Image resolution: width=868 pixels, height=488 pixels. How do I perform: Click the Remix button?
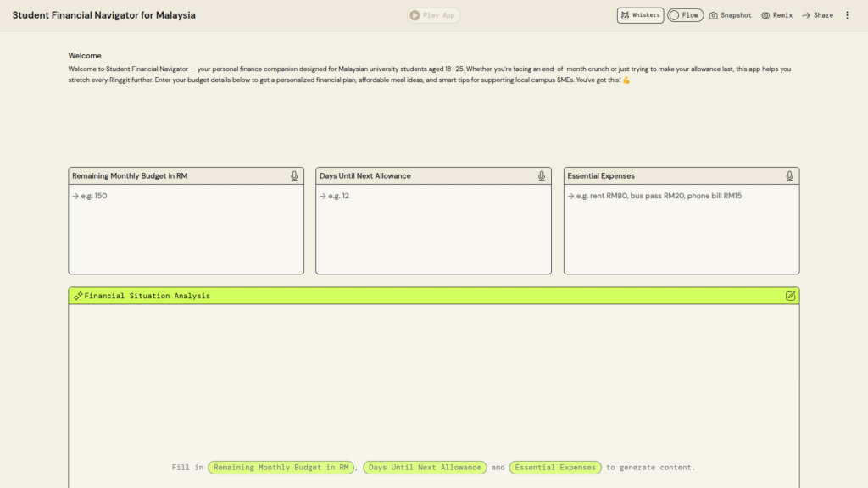(776, 15)
